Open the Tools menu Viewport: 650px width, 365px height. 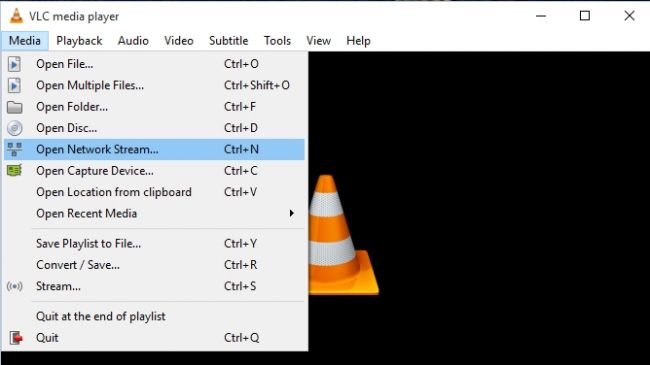(x=277, y=41)
